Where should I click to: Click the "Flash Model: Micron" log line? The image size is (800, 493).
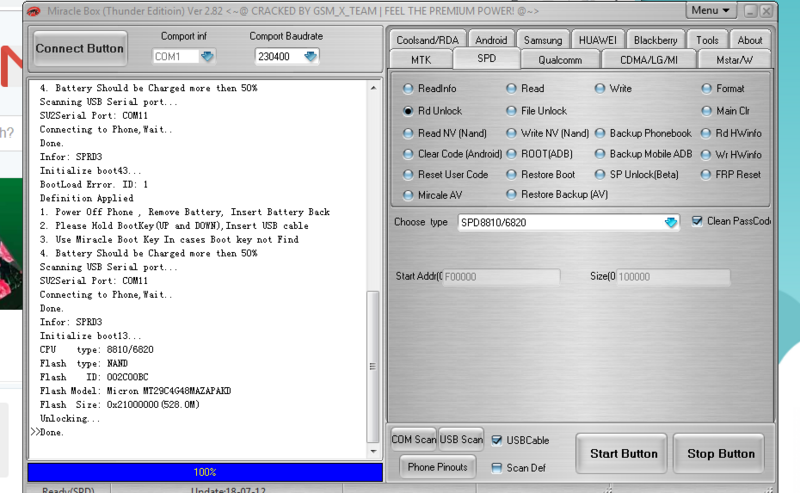tap(135, 391)
